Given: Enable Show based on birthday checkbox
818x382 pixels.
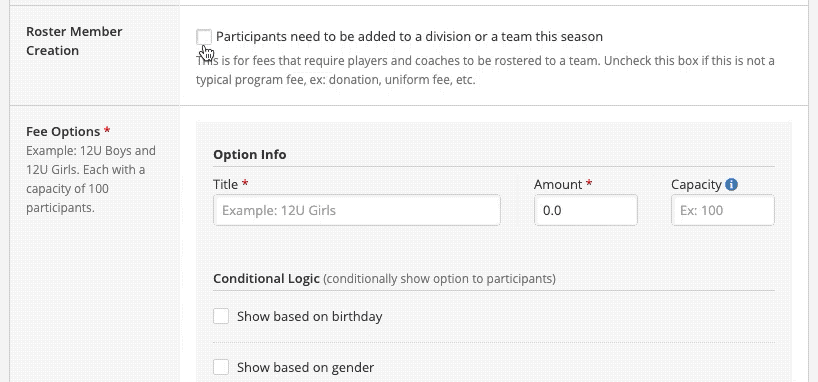Looking at the screenshot, I should [x=221, y=316].
